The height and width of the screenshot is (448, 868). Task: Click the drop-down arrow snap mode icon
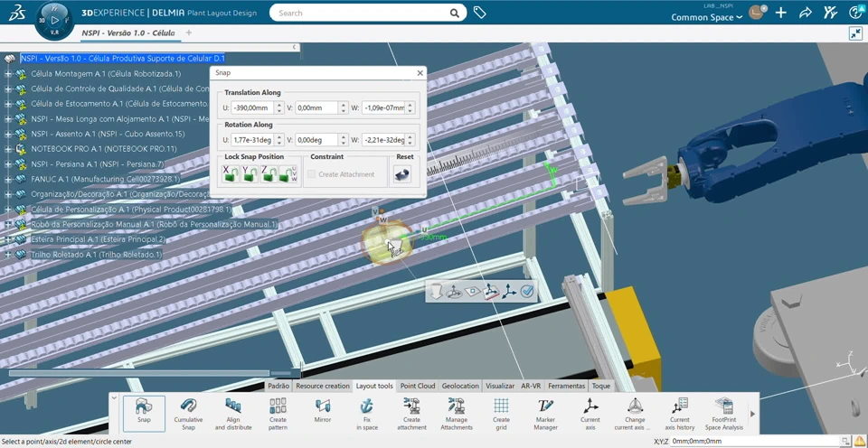pos(436,291)
